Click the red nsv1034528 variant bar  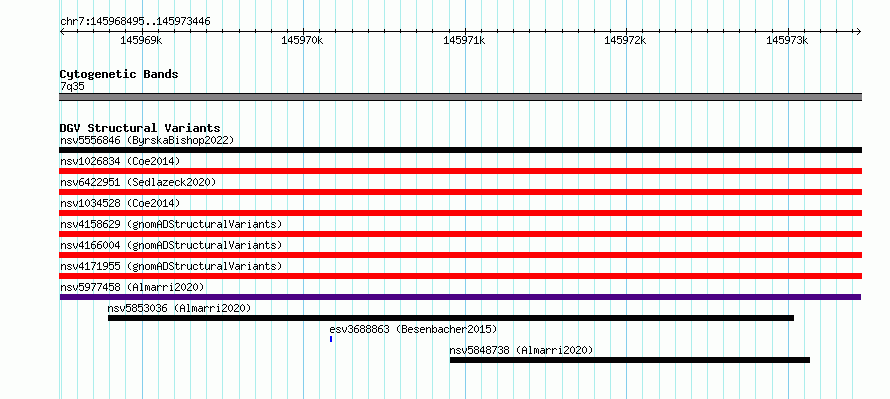[460, 213]
